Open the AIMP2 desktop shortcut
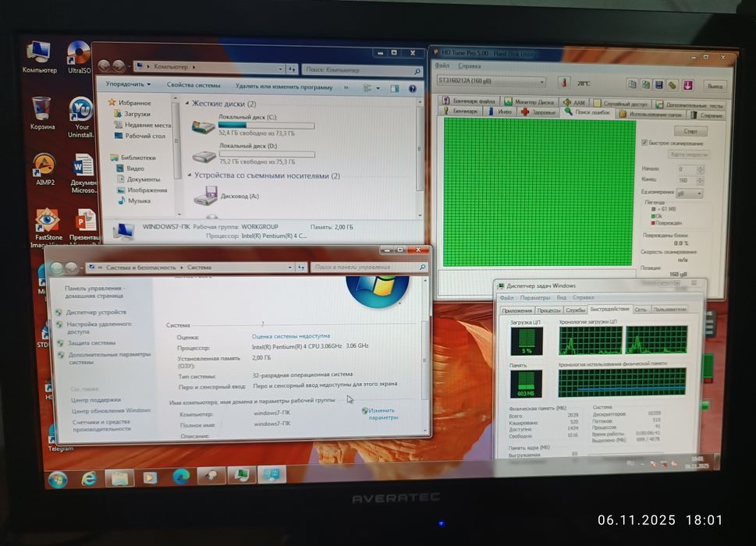The width and height of the screenshot is (756, 546). pyautogui.click(x=44, y=169)
